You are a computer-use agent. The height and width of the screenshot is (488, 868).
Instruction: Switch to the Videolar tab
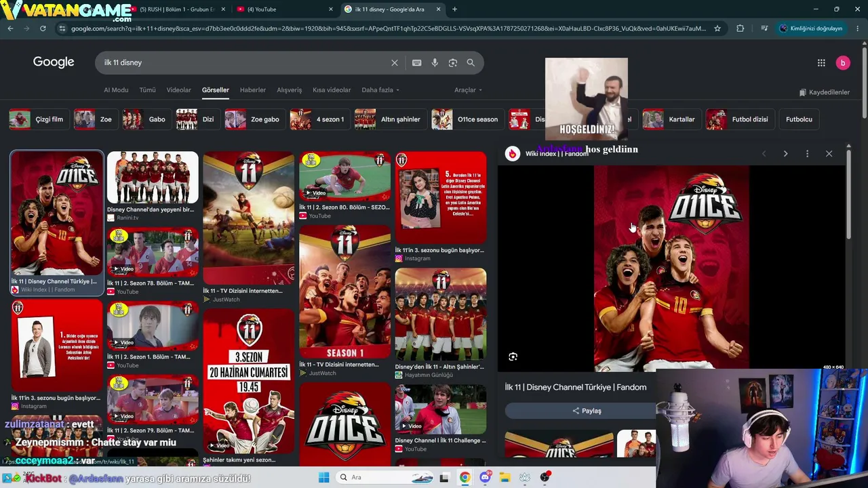coord(179,90)
